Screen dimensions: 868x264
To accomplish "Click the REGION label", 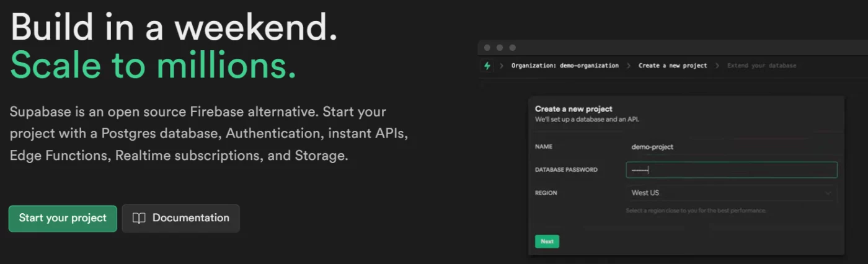I will pyautogui.click(x=546, y=193).
